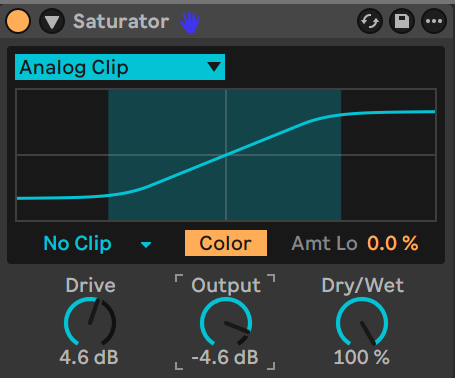Click the Saturator device title

[121, 22]
